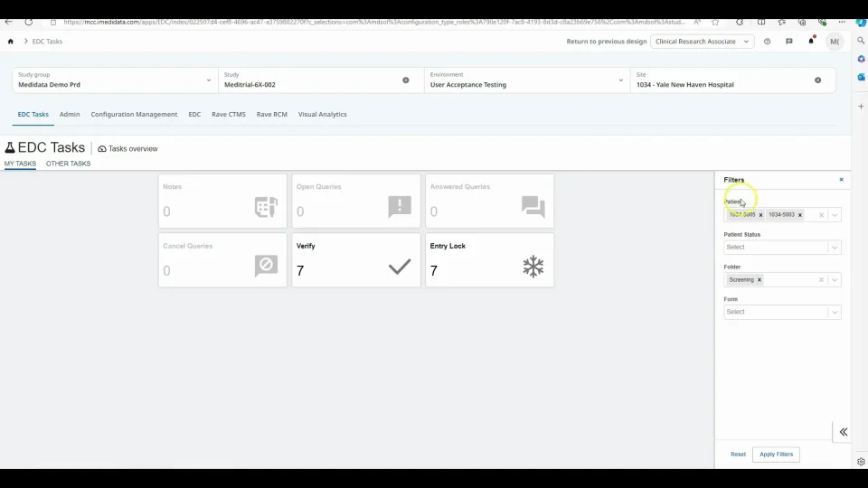Select the OTHER TASKS tab
Screen dimensions: 868x488
(68, 164)
